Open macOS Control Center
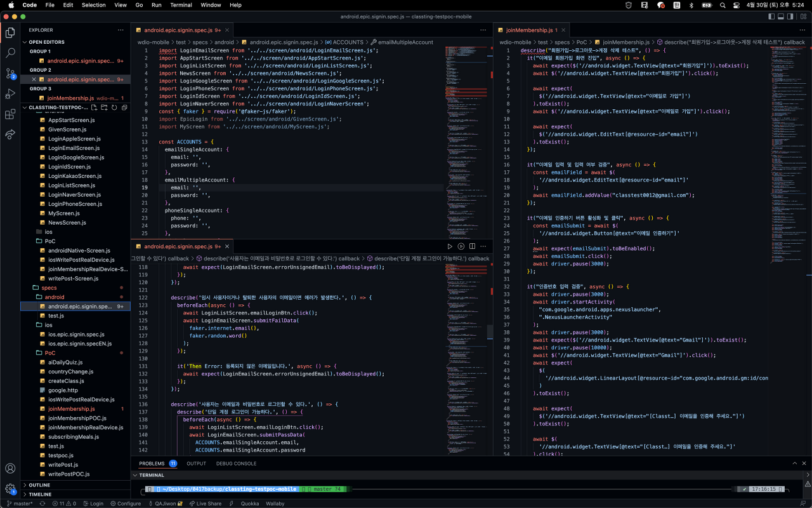The image size is (812, 508). pyautogui.click(x=738, y=5)
